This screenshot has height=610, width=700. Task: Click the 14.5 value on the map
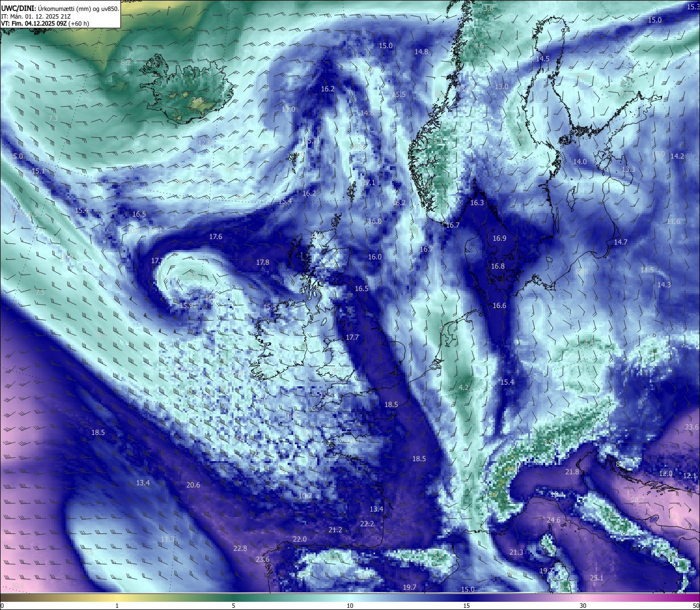pos(542,59)
